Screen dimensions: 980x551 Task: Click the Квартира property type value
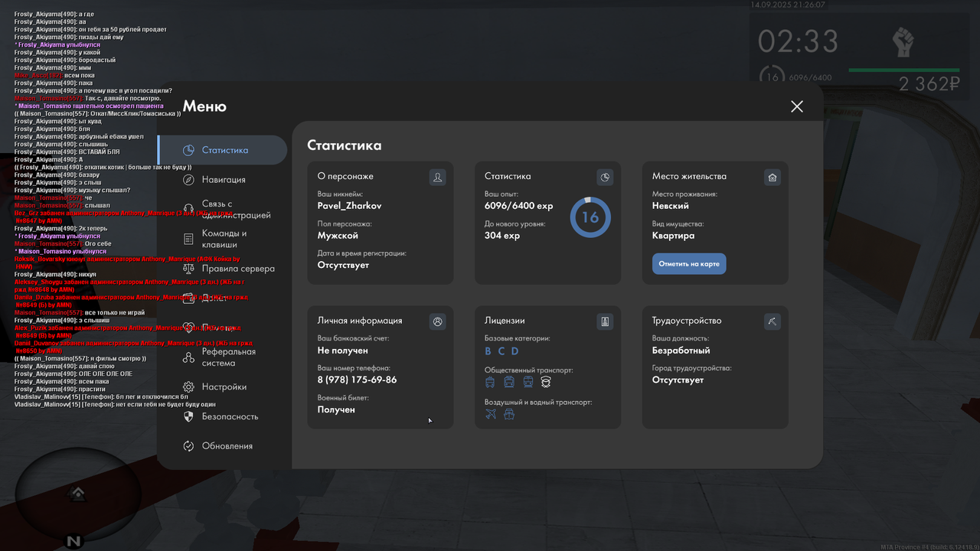tap(674, 236)
